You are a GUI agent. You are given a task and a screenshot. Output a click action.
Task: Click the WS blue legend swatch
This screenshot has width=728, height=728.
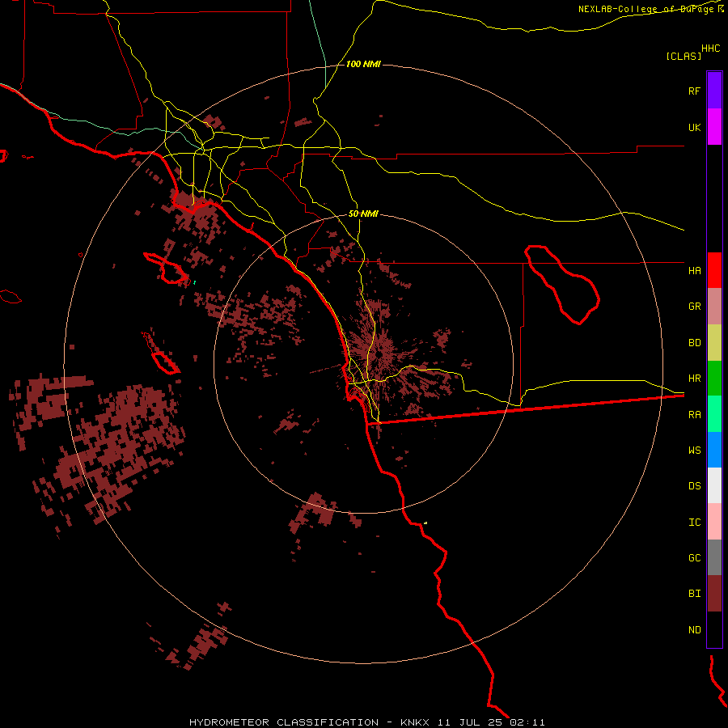714,450
